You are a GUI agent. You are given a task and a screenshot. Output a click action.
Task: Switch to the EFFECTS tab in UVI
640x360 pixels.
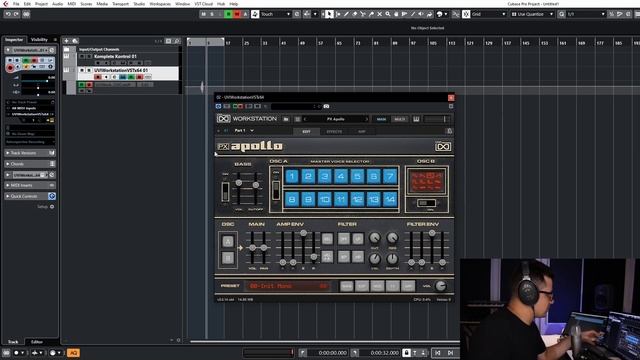(334, 131)
